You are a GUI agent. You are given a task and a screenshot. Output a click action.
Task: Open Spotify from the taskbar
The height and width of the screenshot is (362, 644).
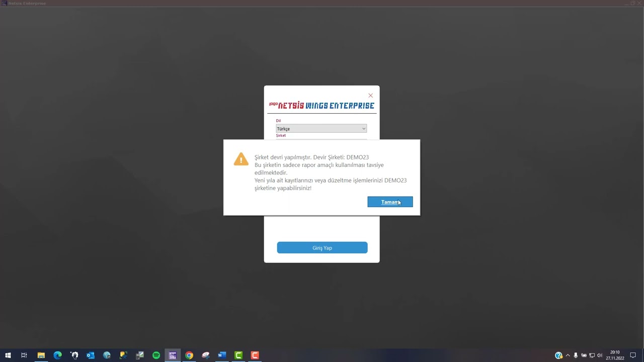coord(156,355)
